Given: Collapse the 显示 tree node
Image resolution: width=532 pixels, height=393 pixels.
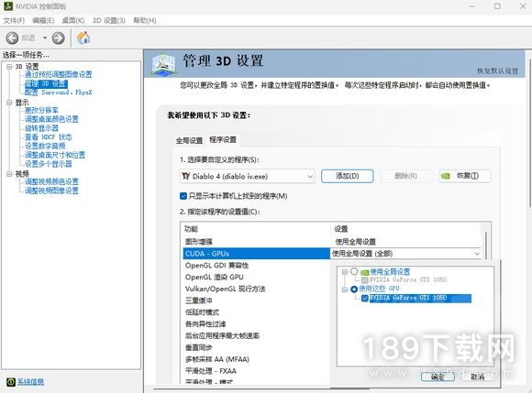Looking at the screenshot, I should click(x=9, y=103).
